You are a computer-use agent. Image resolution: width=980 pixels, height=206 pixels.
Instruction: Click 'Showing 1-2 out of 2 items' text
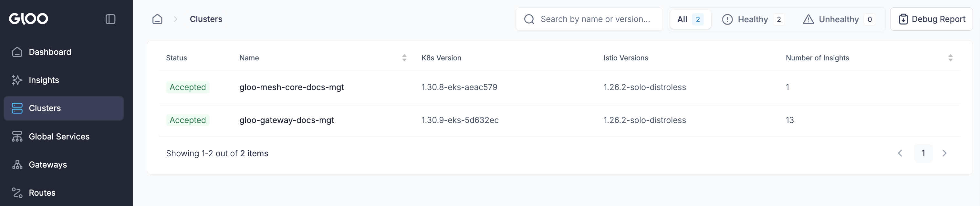point(217,154)
